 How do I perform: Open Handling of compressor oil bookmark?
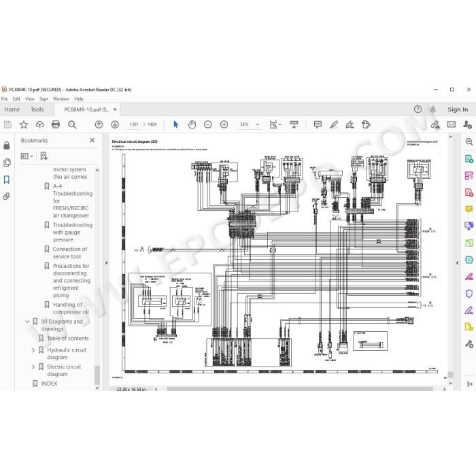[x=71, y=308]
